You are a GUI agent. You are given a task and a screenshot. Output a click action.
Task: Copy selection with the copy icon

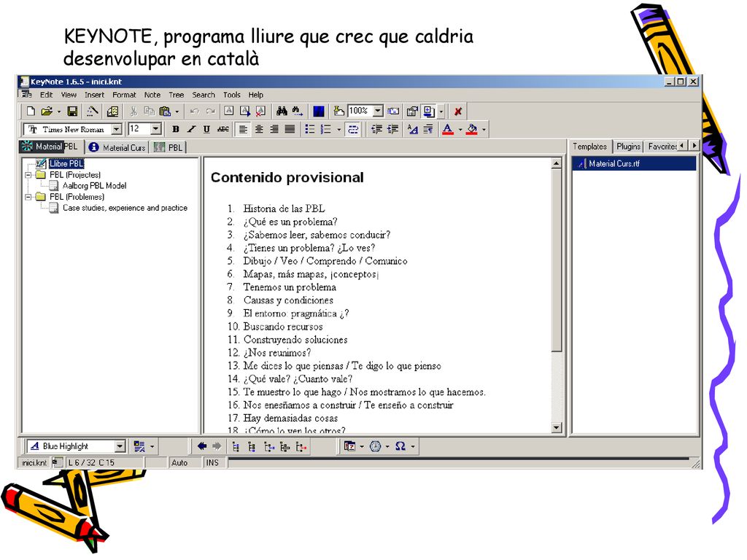(149, 112)
